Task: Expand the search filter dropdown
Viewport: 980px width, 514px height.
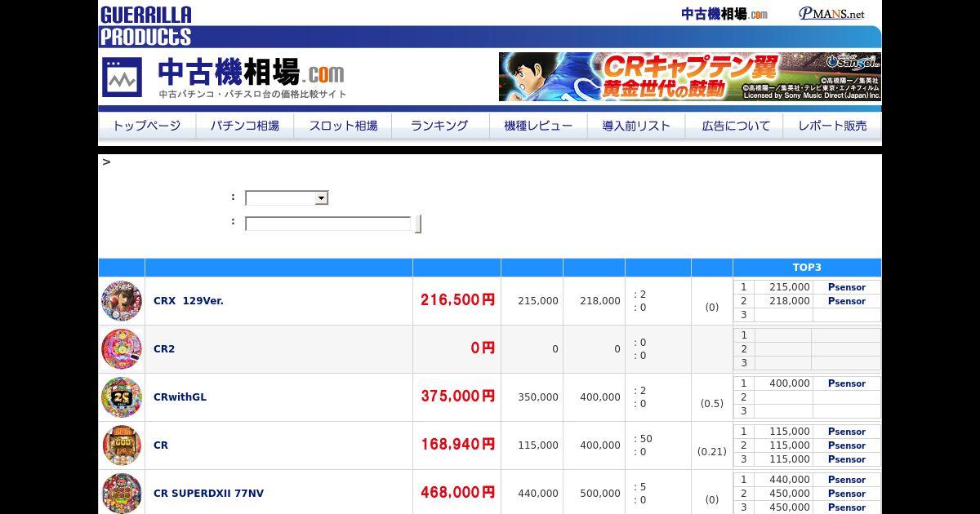Action: click(x=287, y=198)
